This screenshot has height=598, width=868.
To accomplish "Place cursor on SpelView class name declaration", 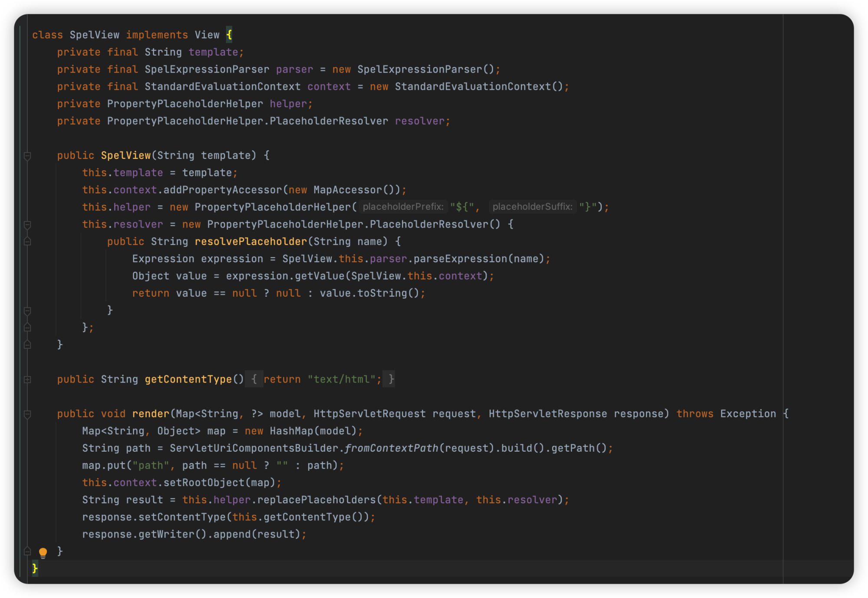I will tap(94, 35).
